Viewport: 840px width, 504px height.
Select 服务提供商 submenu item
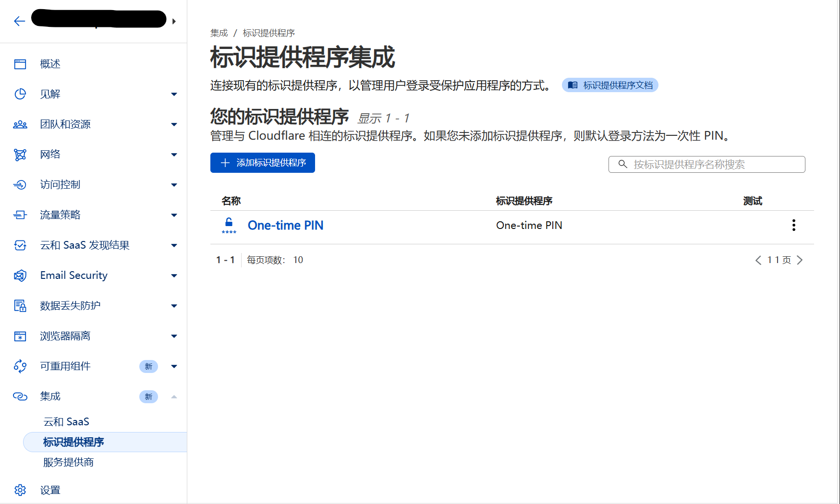(x=68, y=462)
